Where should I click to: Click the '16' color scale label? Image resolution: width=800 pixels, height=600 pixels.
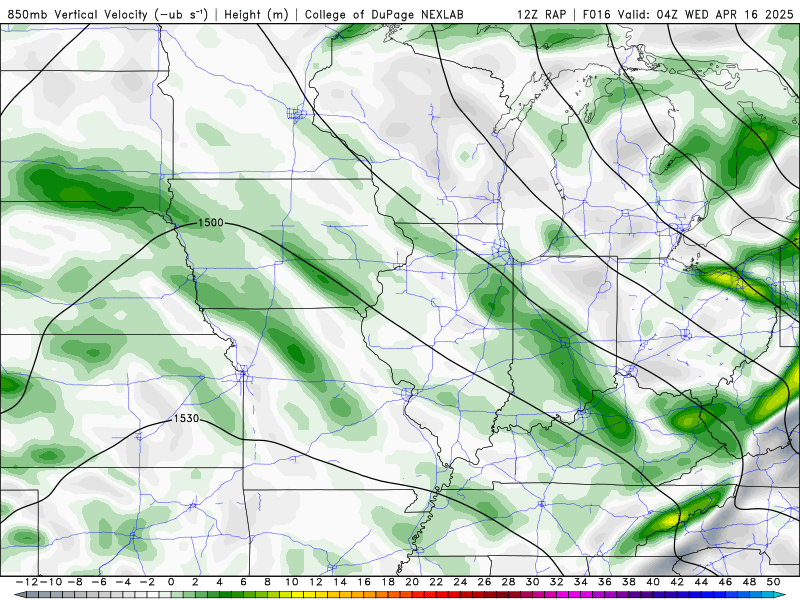click(364, 582)
